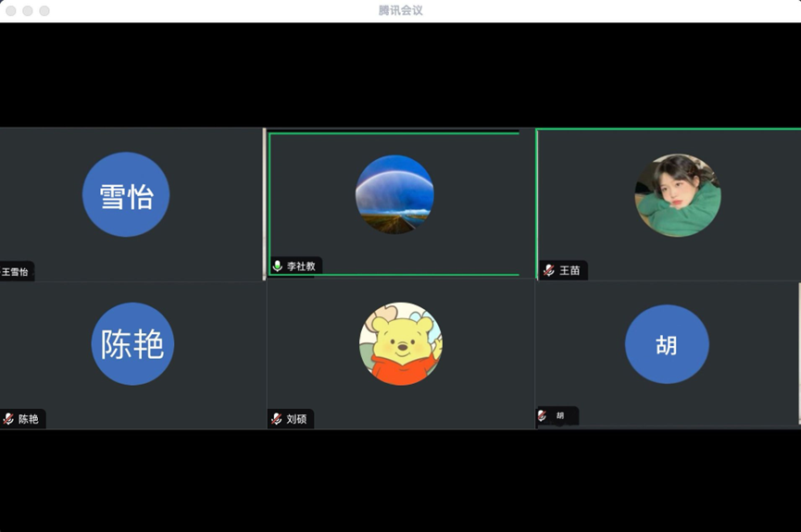Screen dimensions: 801x532
Task: Click the 李社教 name label
Action: pos(301,266)
